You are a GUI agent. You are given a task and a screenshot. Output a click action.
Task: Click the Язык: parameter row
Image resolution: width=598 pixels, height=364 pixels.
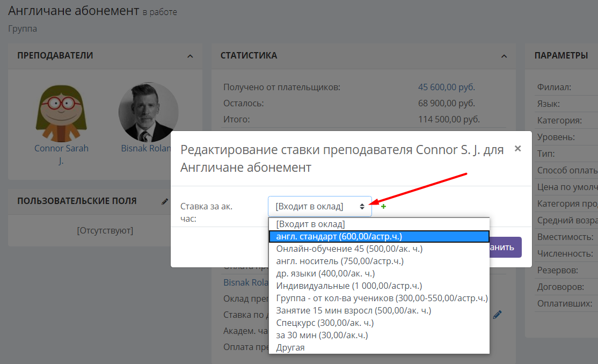point(567,104)
